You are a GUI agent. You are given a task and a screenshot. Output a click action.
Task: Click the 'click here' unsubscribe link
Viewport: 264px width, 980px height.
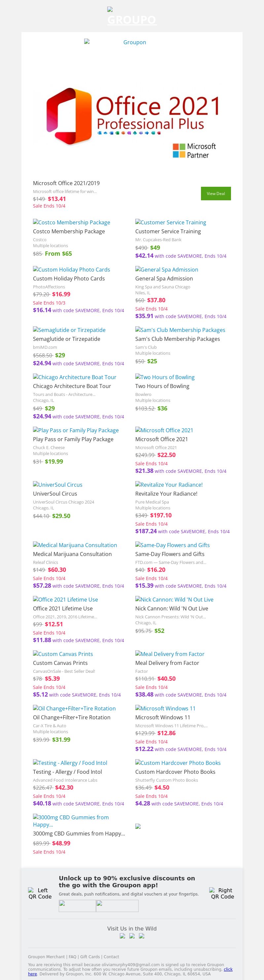(228, 969)
